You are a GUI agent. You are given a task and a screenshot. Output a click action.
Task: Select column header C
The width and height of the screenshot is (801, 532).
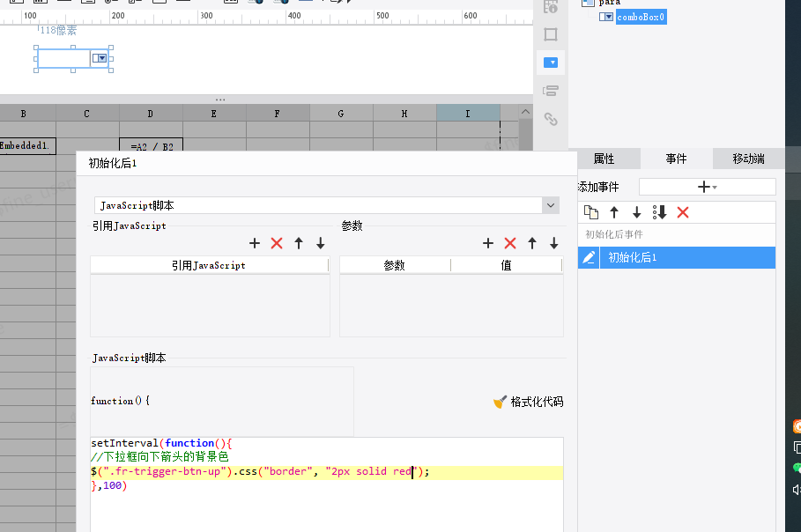87,114
